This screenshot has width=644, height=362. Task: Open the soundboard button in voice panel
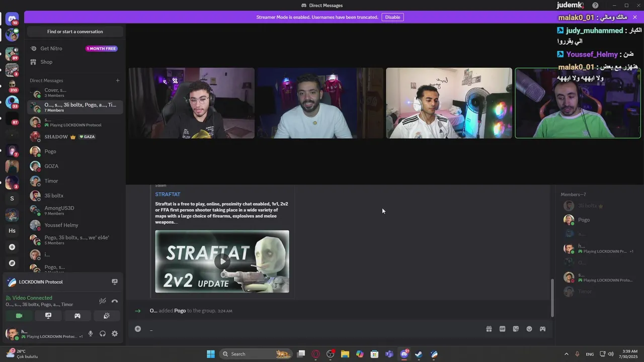107,316
